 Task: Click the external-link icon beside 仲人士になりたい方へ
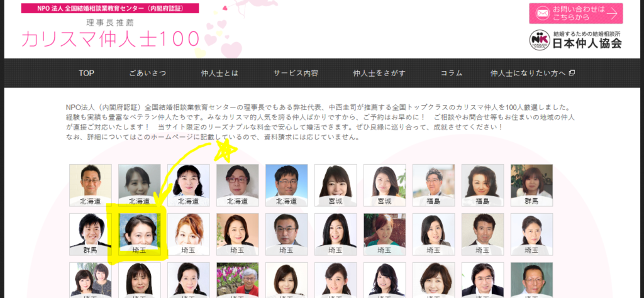[572, 73]
